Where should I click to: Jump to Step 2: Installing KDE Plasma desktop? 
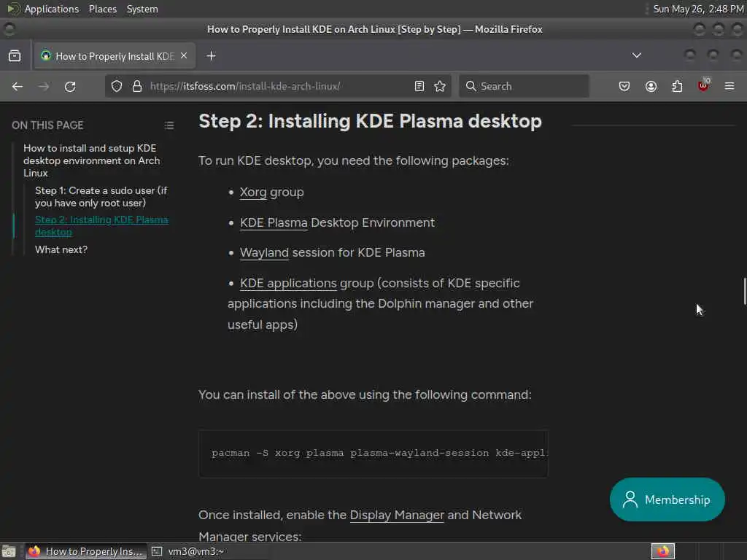(101, 226)
